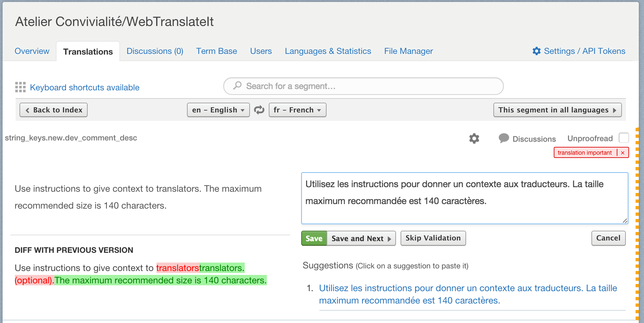Image resolution: width=644 pixels, height=323 pixels.
Task: Remove the translation important label
Action: tap(623, 153)
